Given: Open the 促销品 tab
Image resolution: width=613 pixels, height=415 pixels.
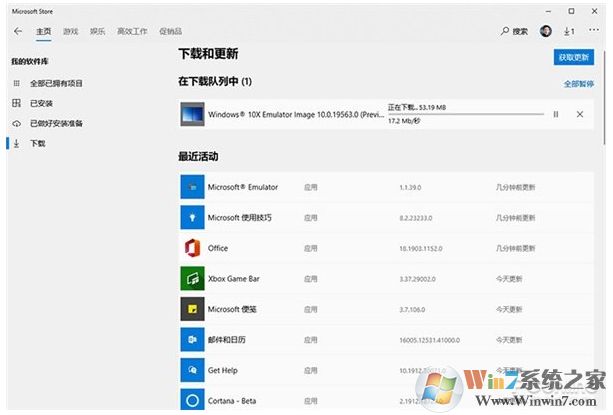Looking at the screenshot, I should (170, 31).
